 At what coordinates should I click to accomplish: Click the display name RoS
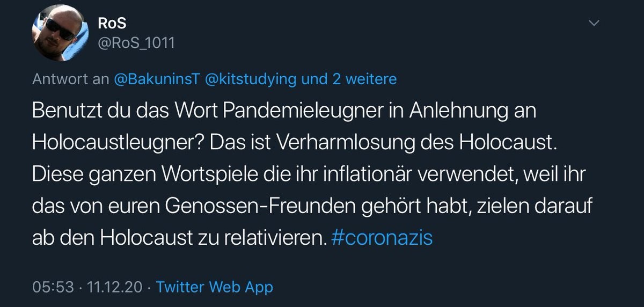(x=111, y=23)
